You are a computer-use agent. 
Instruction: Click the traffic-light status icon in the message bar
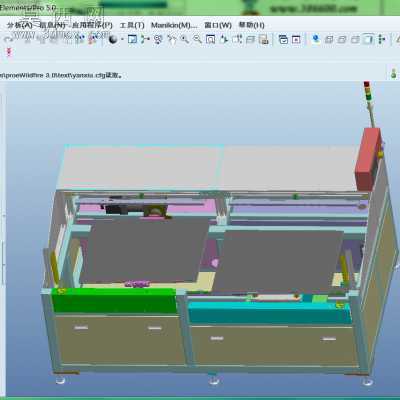394,73
